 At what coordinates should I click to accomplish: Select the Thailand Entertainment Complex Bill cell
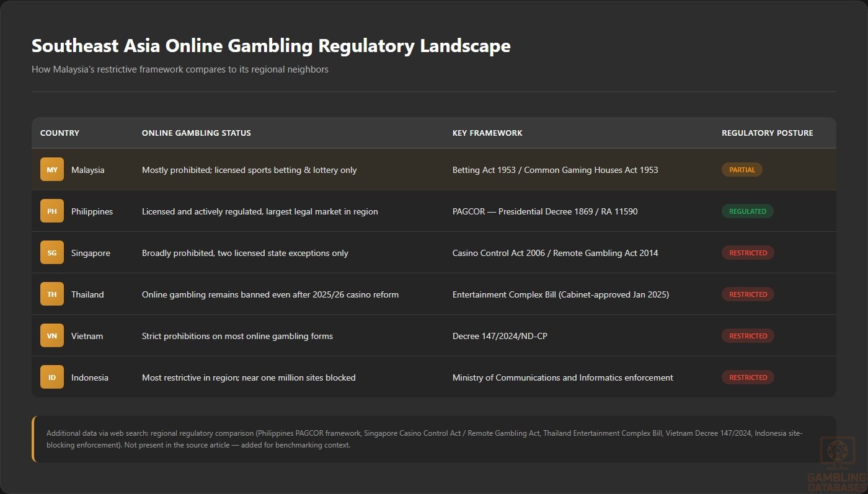(560, 294)
